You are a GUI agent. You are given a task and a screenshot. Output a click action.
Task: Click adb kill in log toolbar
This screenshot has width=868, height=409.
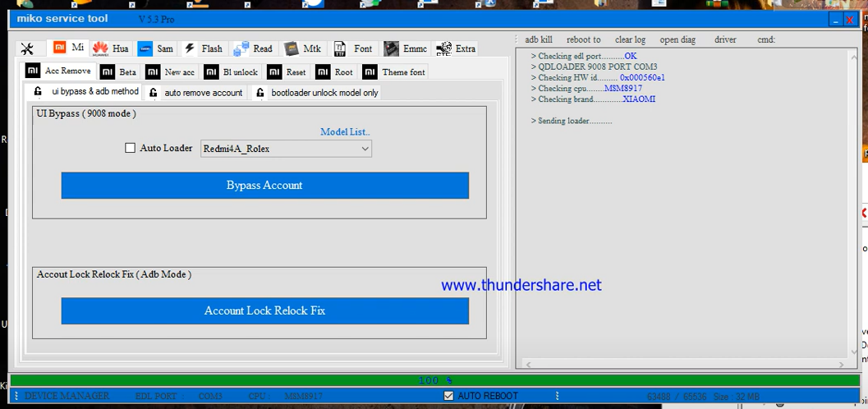[539, 40]
